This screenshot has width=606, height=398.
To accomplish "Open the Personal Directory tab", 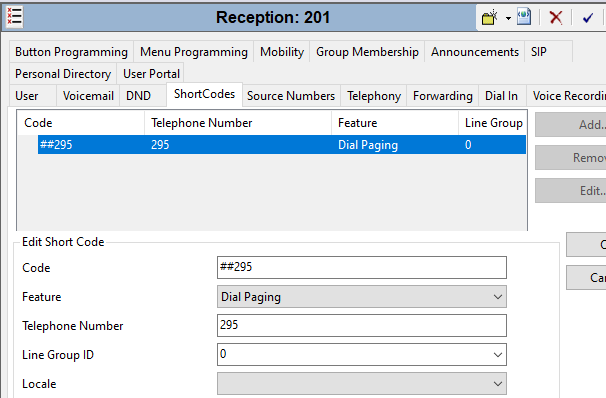I will click(63, 74).
